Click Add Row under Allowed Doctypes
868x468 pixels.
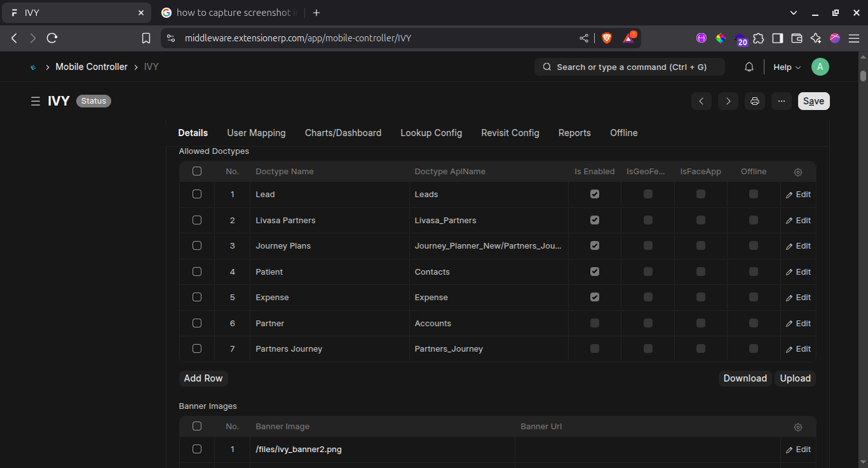(x=203, y=378)
